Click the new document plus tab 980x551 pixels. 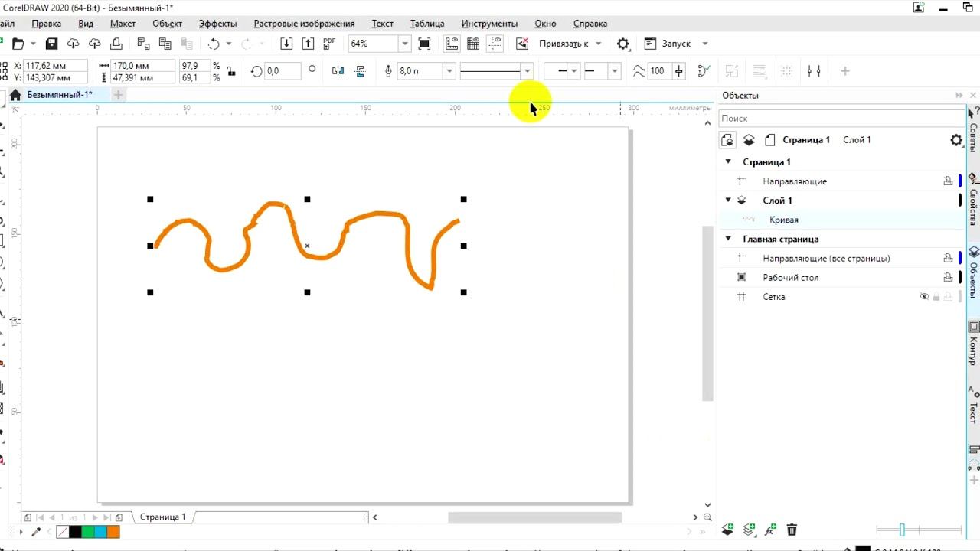point(118,95)
